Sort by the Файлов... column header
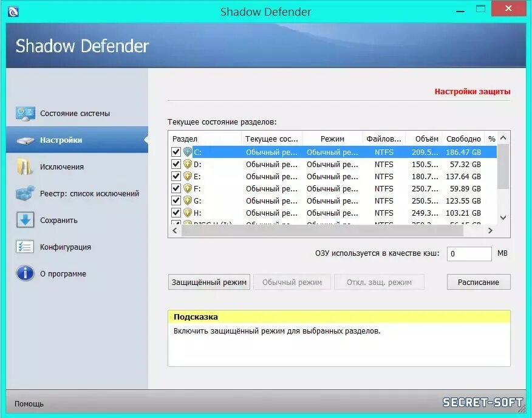Screen dimensions: 532x418 point(384,139)
